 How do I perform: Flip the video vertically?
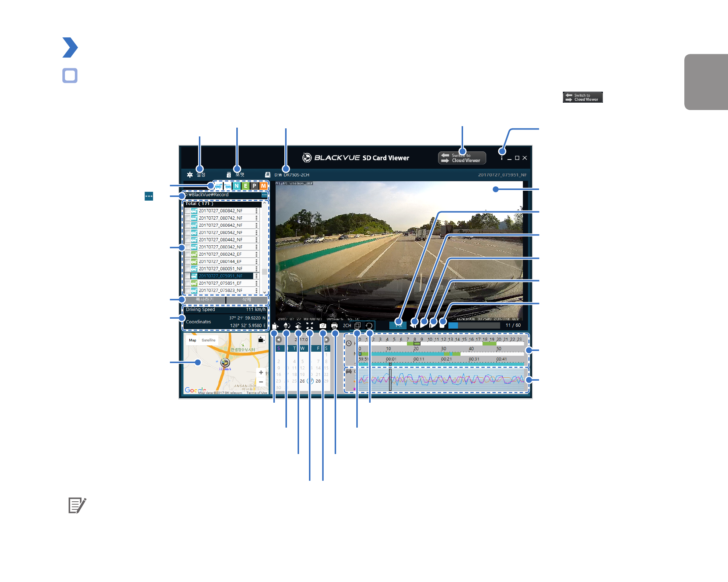point(287,326)
